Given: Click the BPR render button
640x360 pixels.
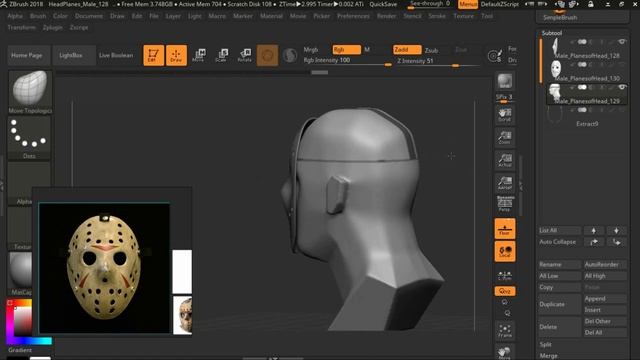Looking at the screenshot, I should click(x=505, y=81).
